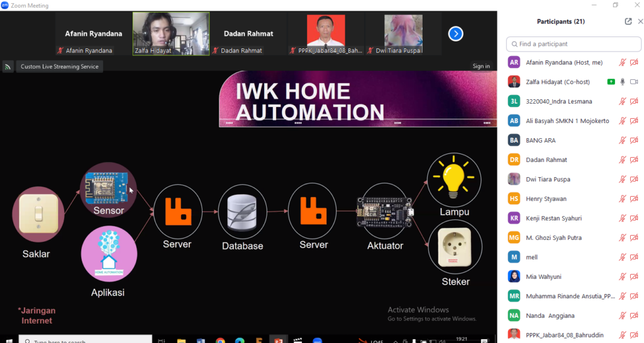644x343 pixels.
Task: Click muted mic icon for Kenji Restan Syahuri
Action: click(x=623, y=218)
